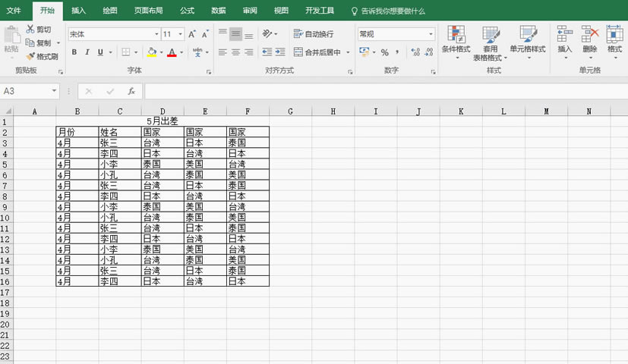This screenshot has width=628, height=364.
Task: Click the Insert function fx icon
Action: click(131, 91)
